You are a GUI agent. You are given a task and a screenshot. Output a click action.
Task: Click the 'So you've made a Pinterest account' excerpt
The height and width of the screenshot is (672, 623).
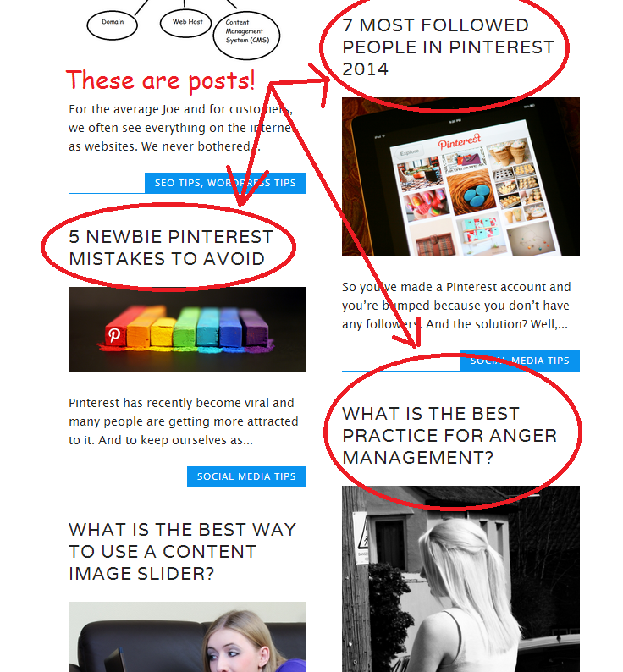pyautogui.click(x=456, y=306)
